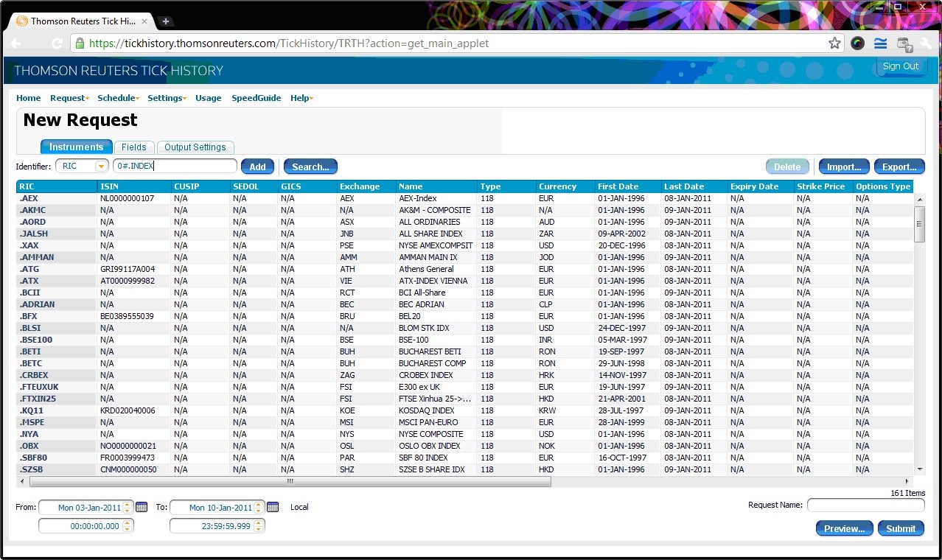Sort by the ISIN column header

pyautogui.click(x=133, y=186)
